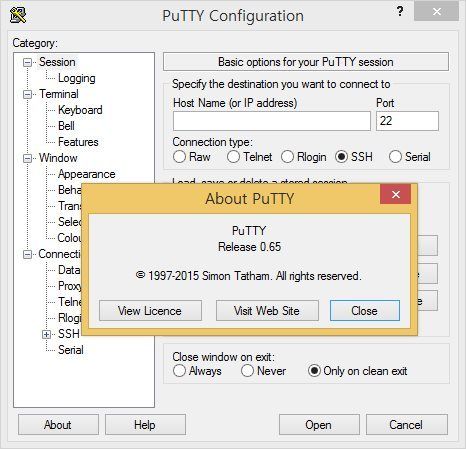Open the Keyboard settings category
Image resolution: width=466 pixels, height=449 pixels.
click(80, 110)
